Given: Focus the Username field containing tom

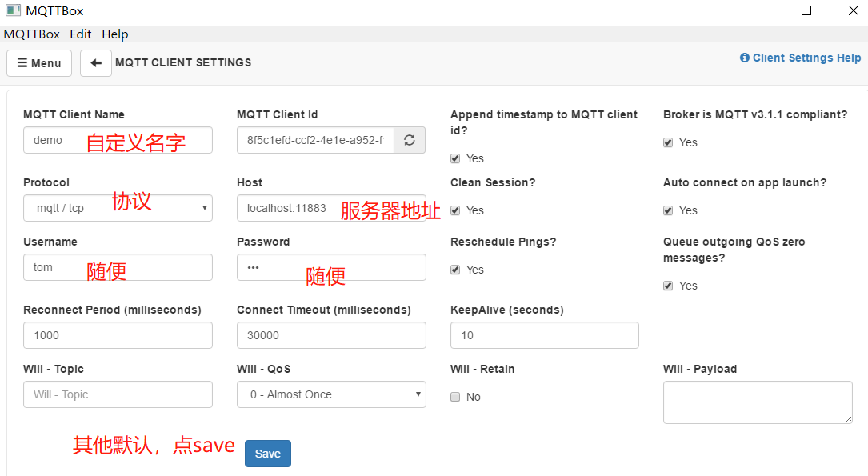Looking at the screenshot, I should (118, 267).
